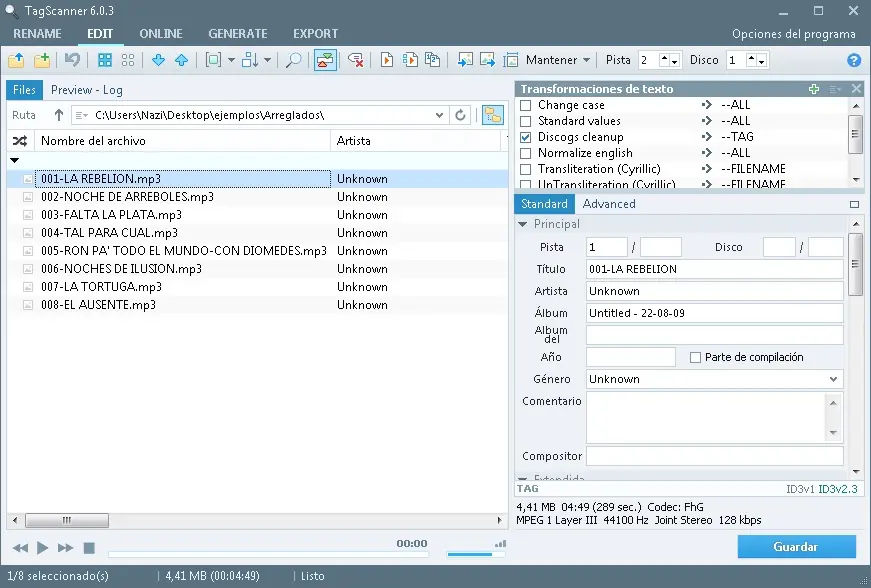Click the playback seek bar
This screenshot has height=588, width=871.
268,554
